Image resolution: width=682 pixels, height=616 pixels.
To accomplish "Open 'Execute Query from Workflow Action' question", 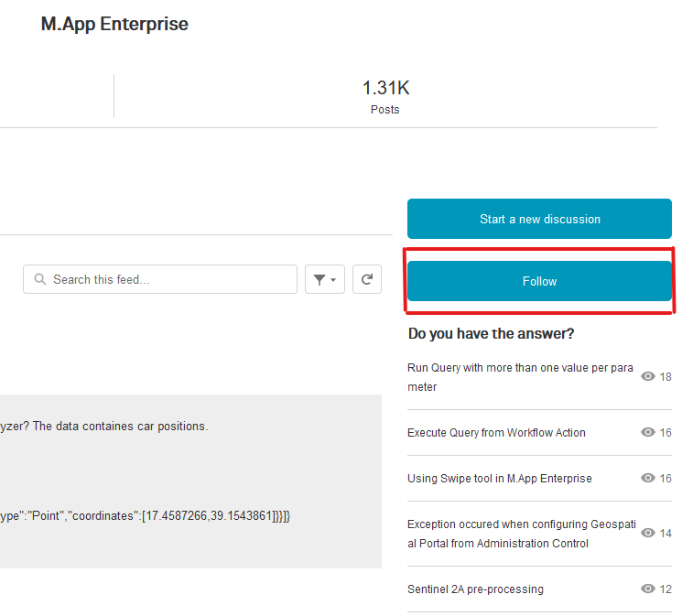I will (x=496, y=433).
